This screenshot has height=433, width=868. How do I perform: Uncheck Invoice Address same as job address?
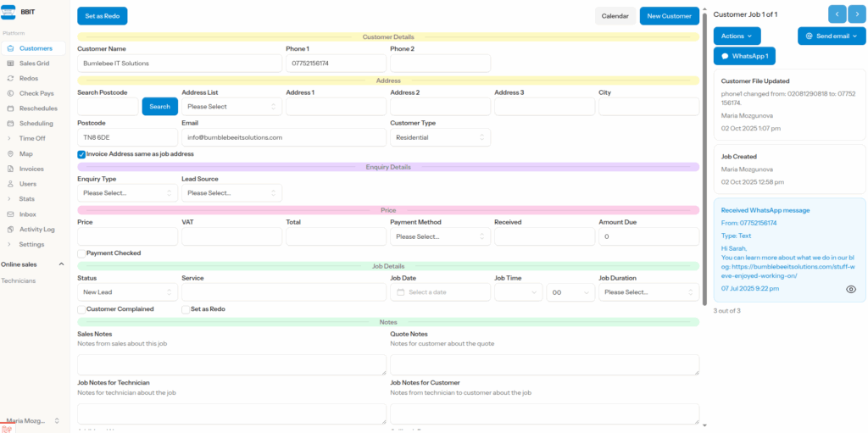81,154
